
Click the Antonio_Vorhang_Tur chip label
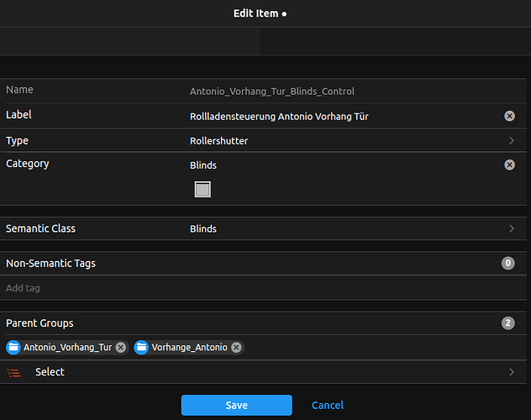click(67, 347)
